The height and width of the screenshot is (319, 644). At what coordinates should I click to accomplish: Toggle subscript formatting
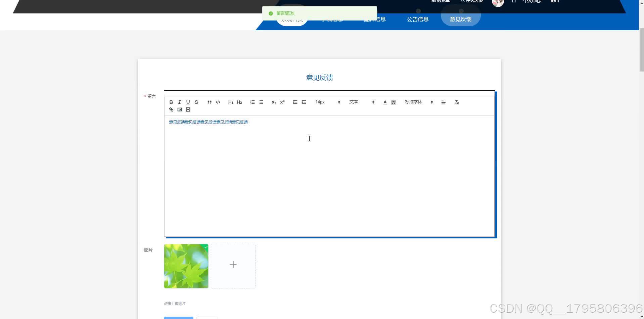(x=273, y=102)
